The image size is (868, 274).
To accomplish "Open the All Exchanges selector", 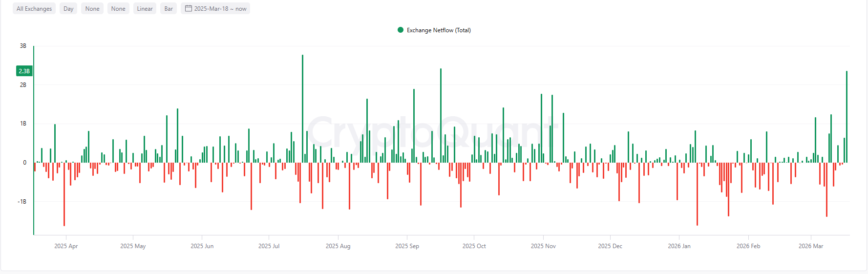I will [x=34, y=9].
